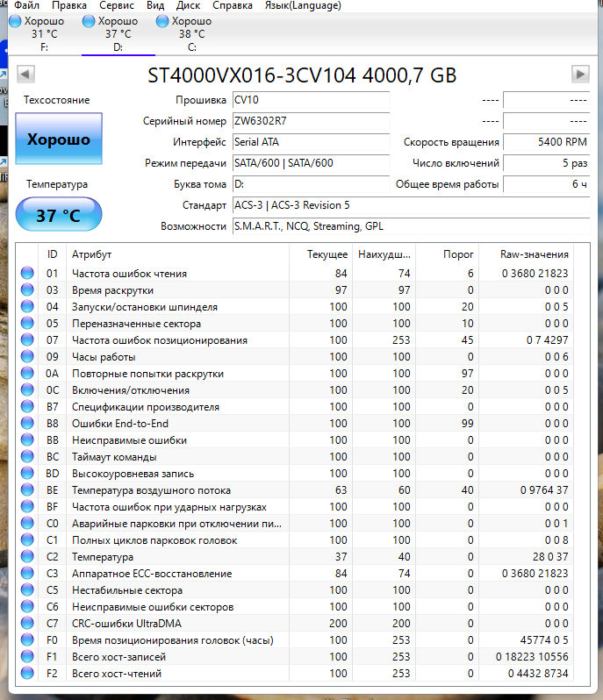Click status orb of attribute BB
This screenshot has width=603, height=700.
(x=27, y=439)
